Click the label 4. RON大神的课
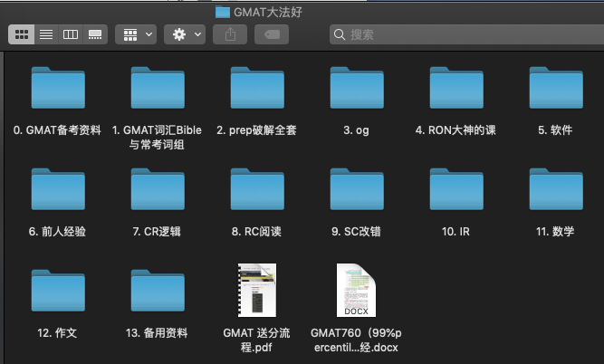Image resolution: width=604 pixels, height=364 pixels. (455, 130)
